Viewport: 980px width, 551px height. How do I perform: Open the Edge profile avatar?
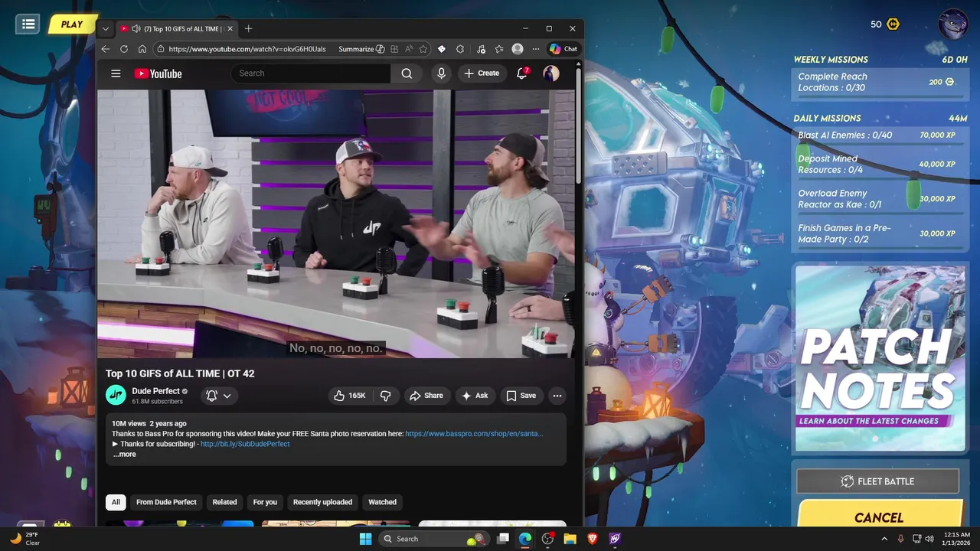tap(518, 49)
